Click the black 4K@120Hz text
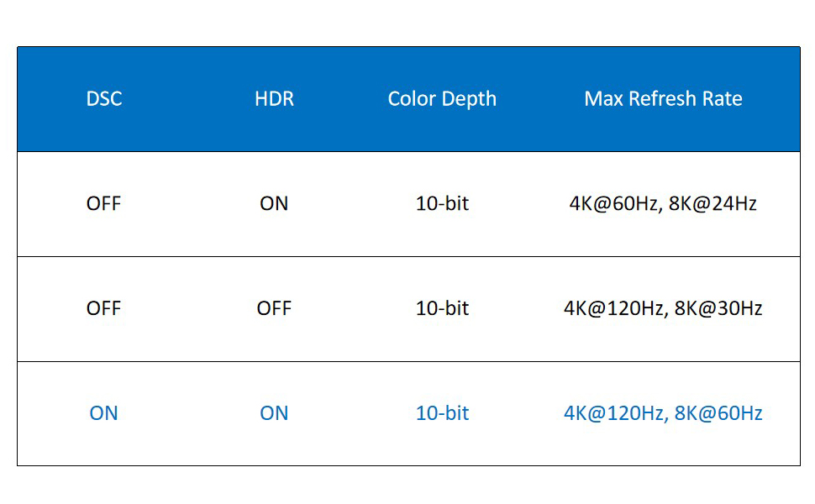 pos(613,308)
